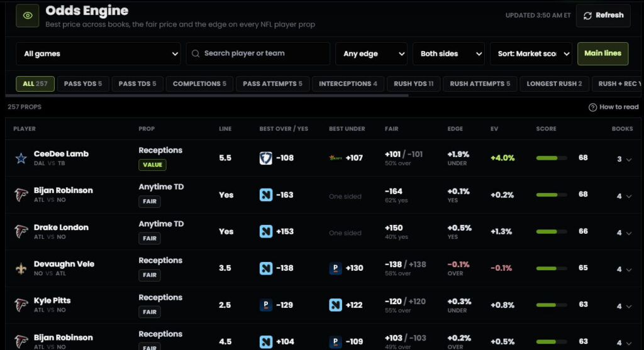Open the All games dropdown
This screenshot has width=644, height=350.
pyautogui.click(x=98, y=54)
